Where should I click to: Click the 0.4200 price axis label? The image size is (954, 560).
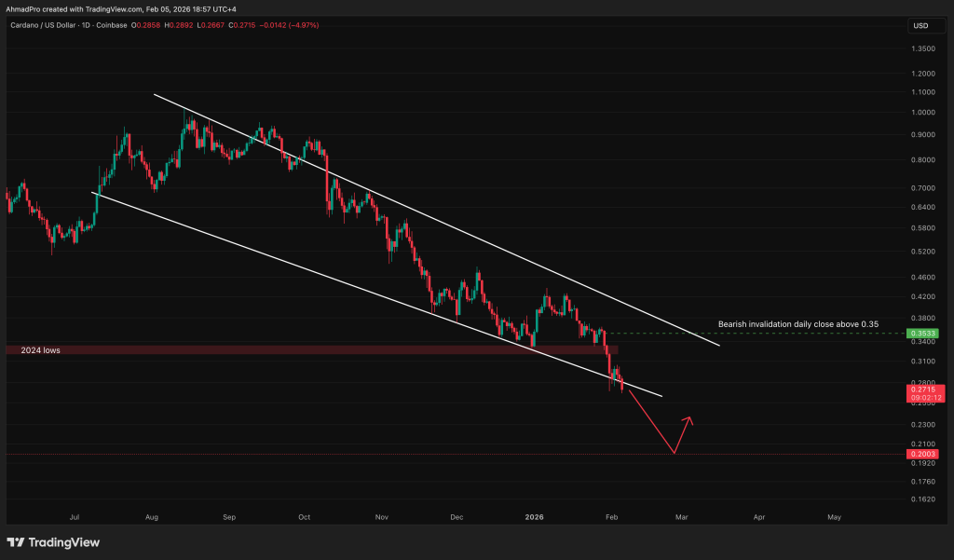[x=923, y=297]
